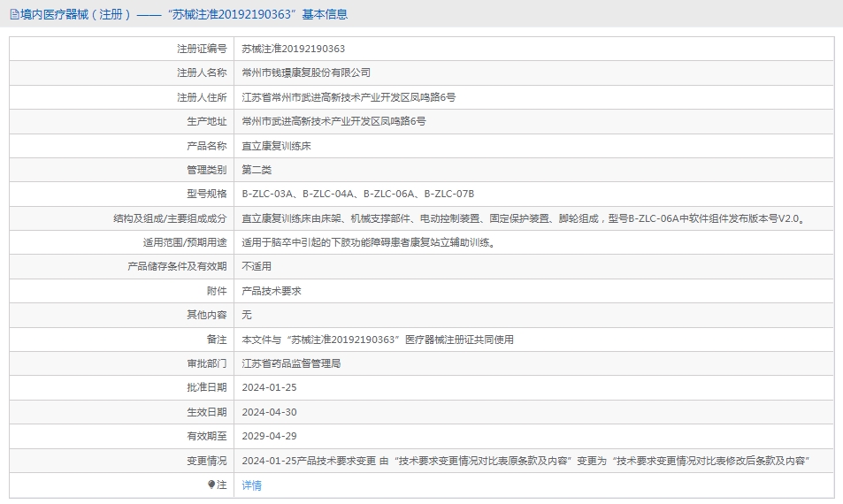Click effective date 2024-04-30

pyautogui.click(x=269, y=412)
